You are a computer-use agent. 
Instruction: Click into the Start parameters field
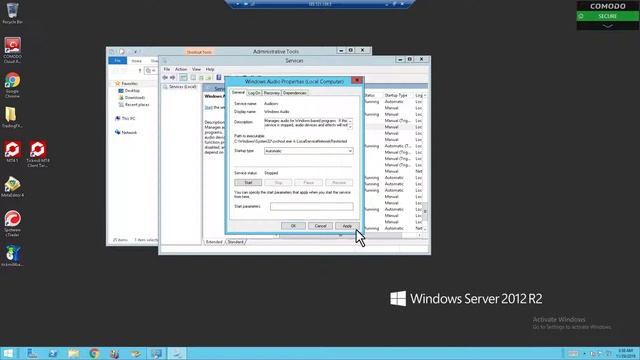pyautogui.click(x=312, y=207)
